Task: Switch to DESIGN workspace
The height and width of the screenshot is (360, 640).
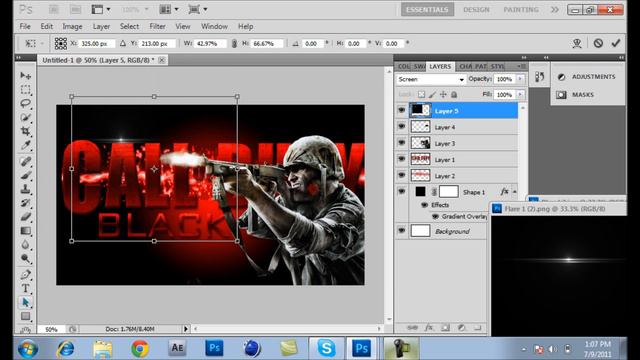Action: click(x=476, y=9)
